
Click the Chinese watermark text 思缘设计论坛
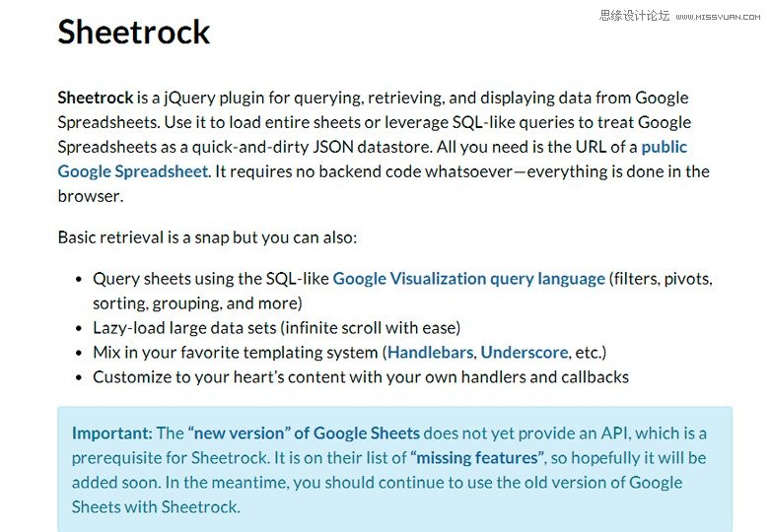634,16
